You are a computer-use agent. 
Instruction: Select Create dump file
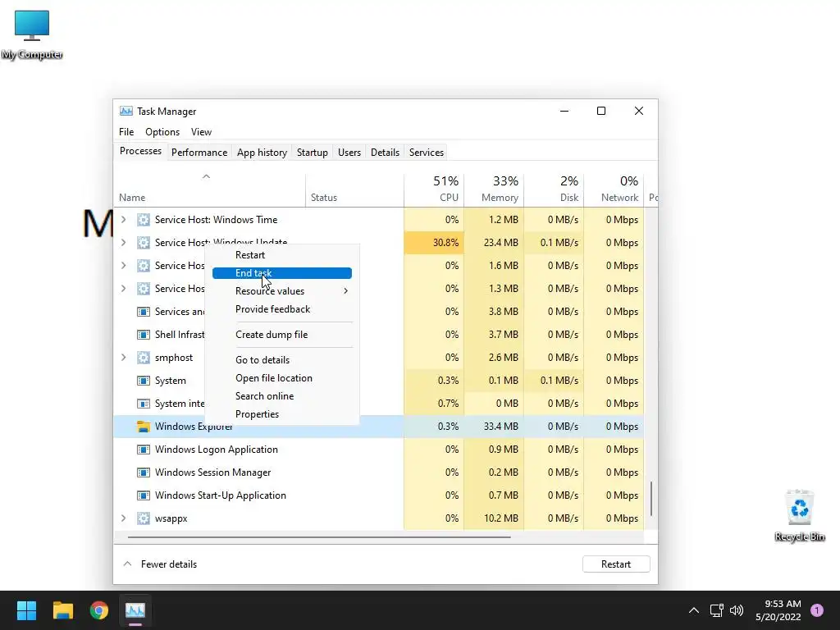282,335
